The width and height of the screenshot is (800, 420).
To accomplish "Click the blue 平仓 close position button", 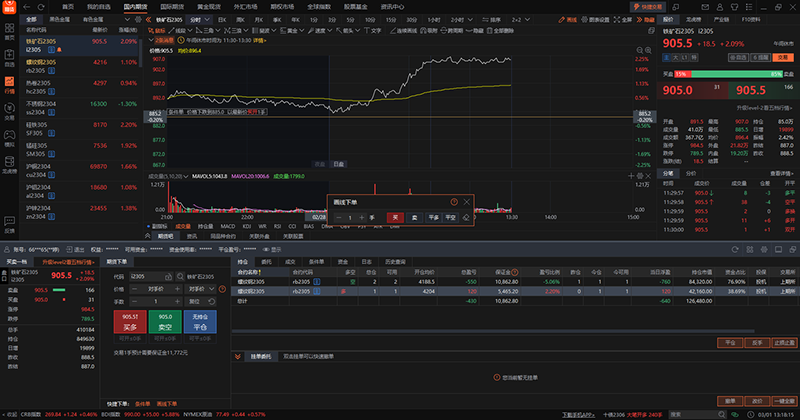I will pyautogui.click(x=198, y=322).
